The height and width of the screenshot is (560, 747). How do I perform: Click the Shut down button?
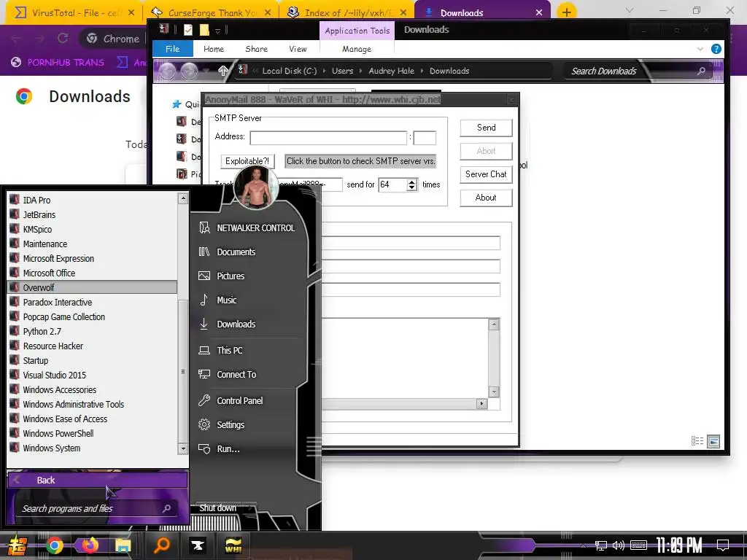tap(217, 508)
